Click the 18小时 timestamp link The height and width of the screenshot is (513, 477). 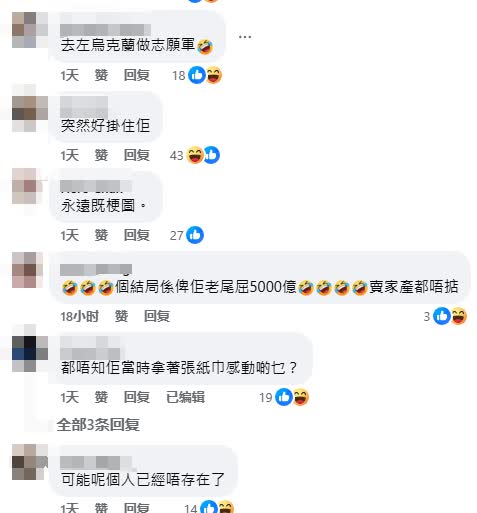point(79,316)
